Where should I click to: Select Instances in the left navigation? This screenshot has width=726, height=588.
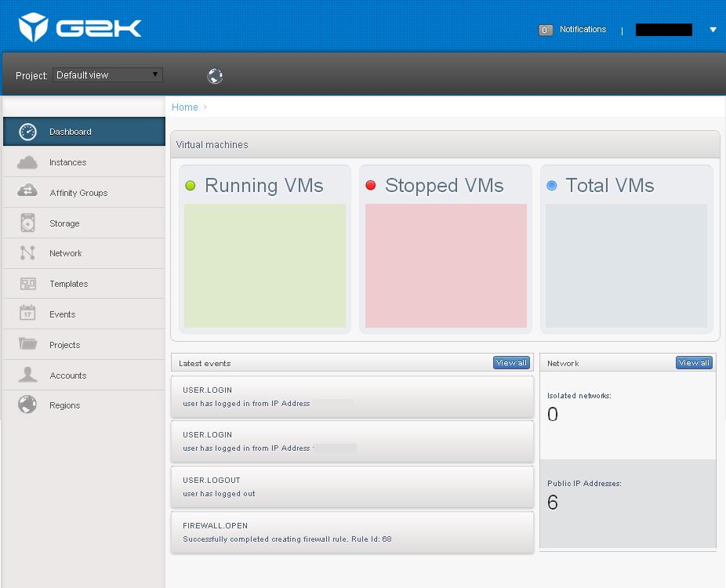[x=68, y=162]
